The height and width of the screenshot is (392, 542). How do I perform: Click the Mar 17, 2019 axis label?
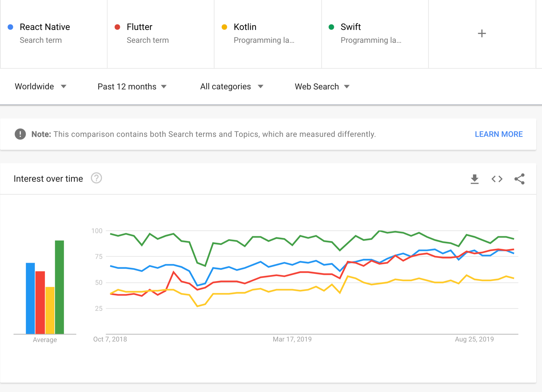(x=292, y=339)
